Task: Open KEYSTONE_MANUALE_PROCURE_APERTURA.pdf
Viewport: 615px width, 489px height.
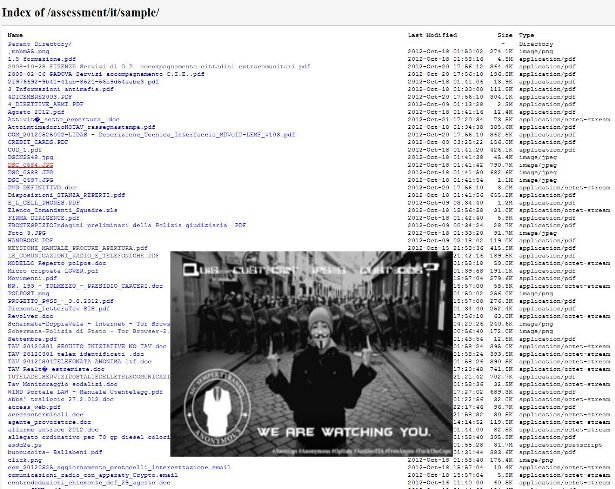Action: pos(78,248)
